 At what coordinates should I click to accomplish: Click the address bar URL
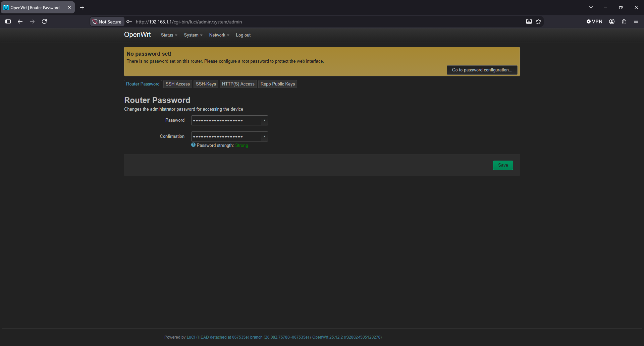coord(189,22)
